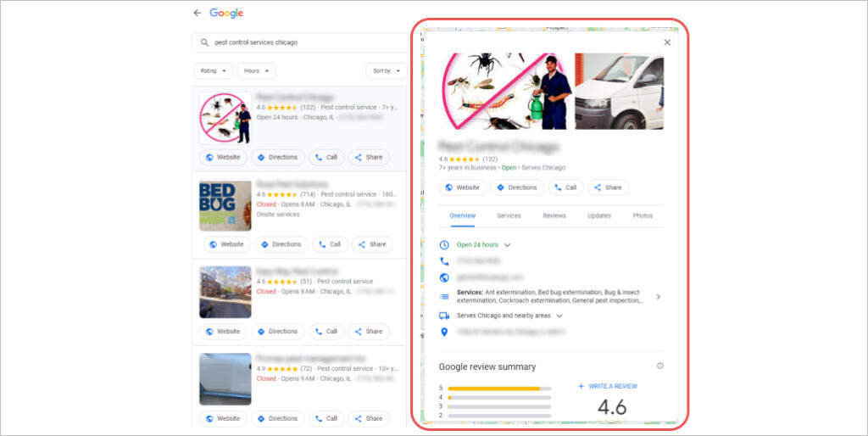Click the 5-star rating bar
Image resolution: width=868 pixels, height=436 pixels.
pyautogui.click(x=499, y=388)
